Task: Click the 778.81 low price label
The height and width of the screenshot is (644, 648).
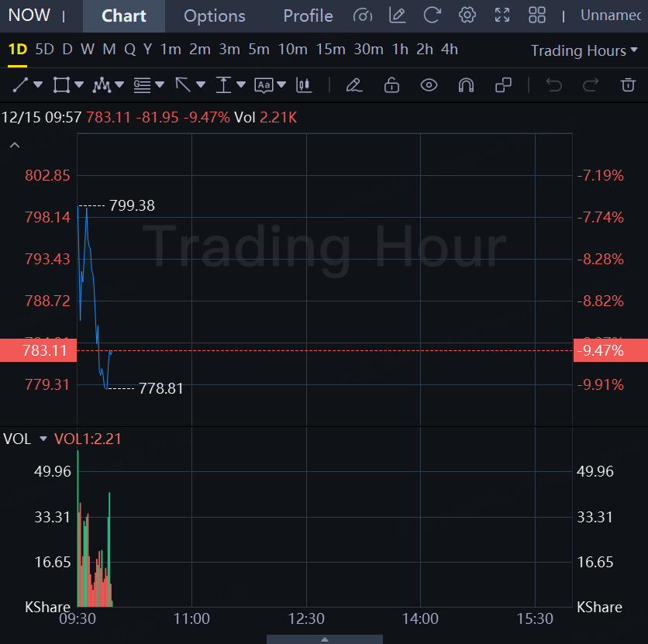Action: [x=160, y=388]
